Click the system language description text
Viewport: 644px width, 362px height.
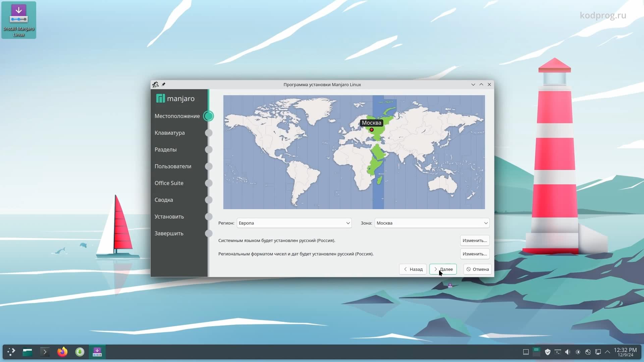click(x=277, y=241)
